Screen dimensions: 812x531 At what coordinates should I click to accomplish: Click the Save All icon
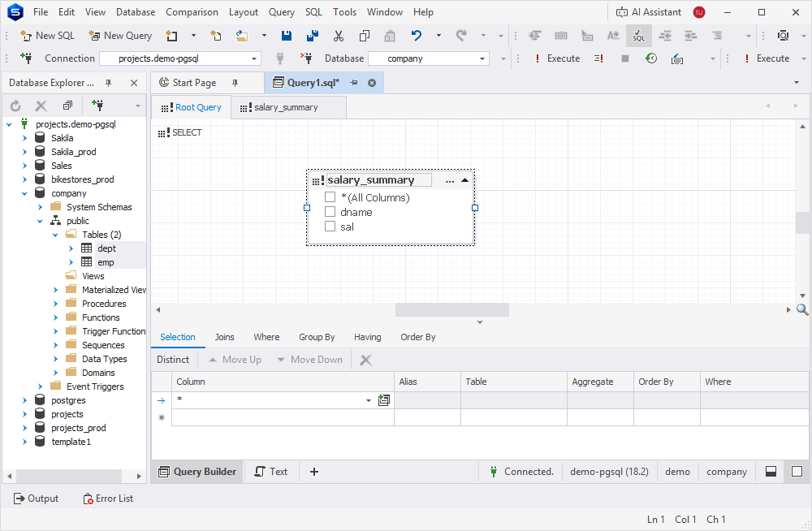coord(313,36)
